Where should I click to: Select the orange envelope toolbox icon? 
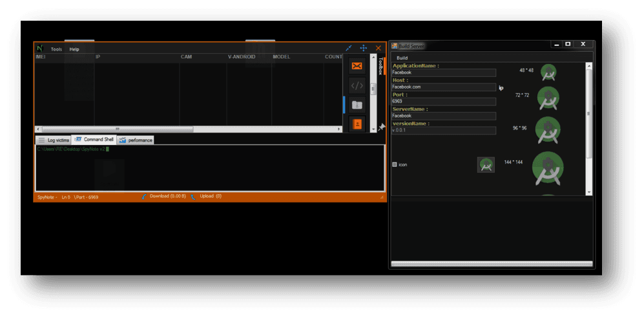coord(357,66)
